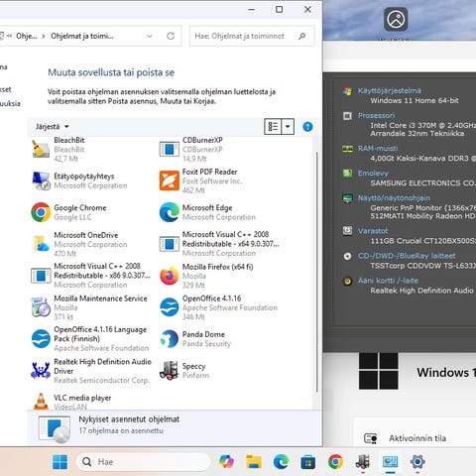This screenshot has width=476, height=476.
Task: Select the Microsoft OneDrive icon
Action: (41, 244)
